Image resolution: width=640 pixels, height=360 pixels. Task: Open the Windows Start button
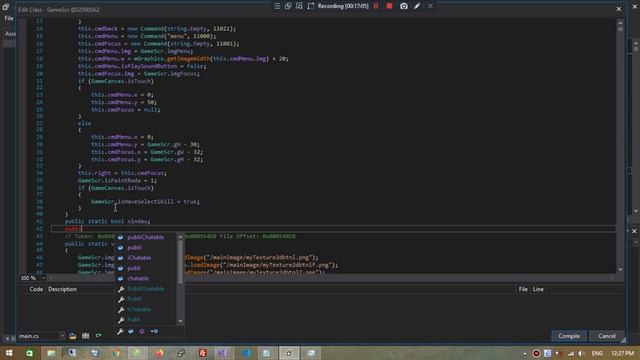9,353
